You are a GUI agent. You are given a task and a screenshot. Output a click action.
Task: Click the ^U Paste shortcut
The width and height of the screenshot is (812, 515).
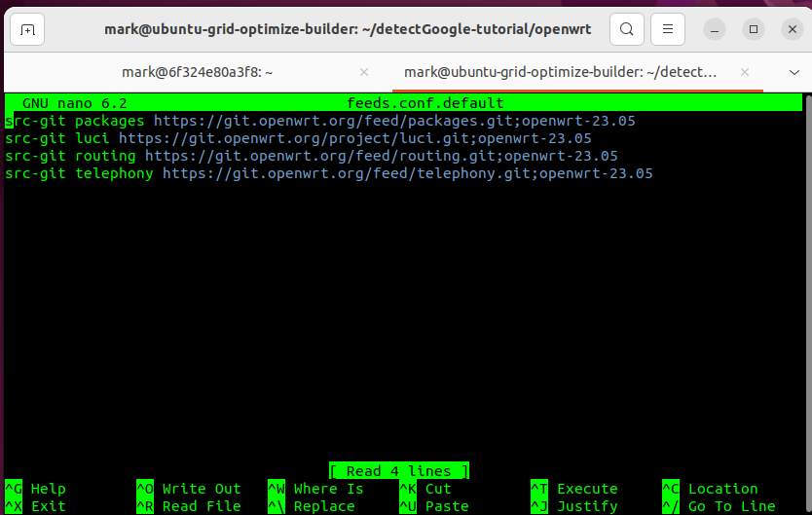coord(434,506)
